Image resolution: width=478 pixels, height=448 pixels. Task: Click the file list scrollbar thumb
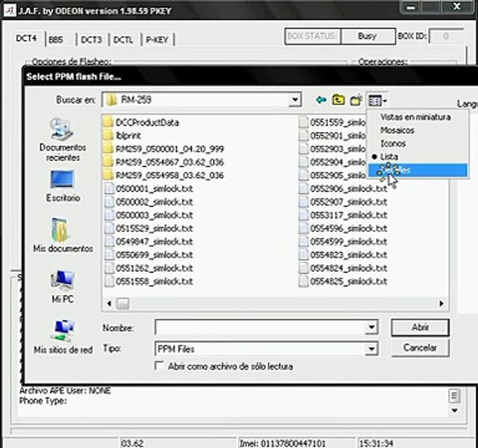[123, 304]
